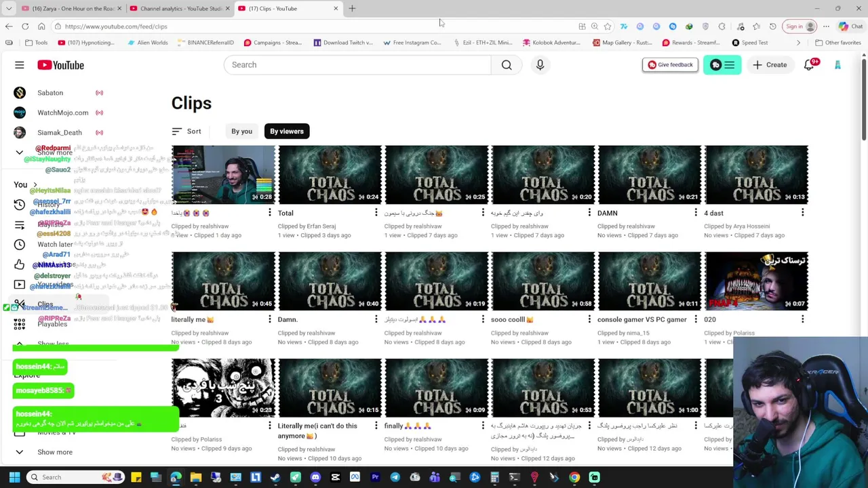Screen dimensions: 868x488
Task: Open the Windows Start menu
Action: click(14, 477)
